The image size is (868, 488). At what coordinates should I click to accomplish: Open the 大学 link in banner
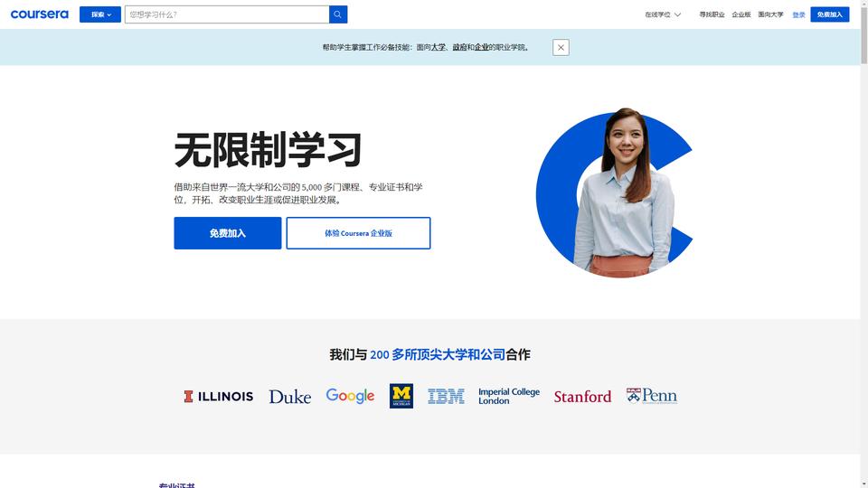click(439, 48)
